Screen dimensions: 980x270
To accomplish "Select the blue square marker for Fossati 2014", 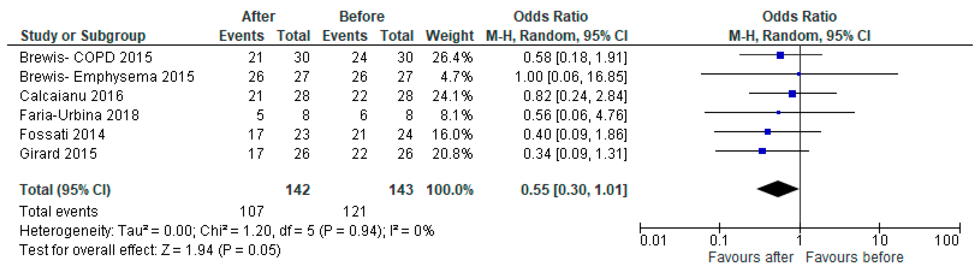I will 768,132.
